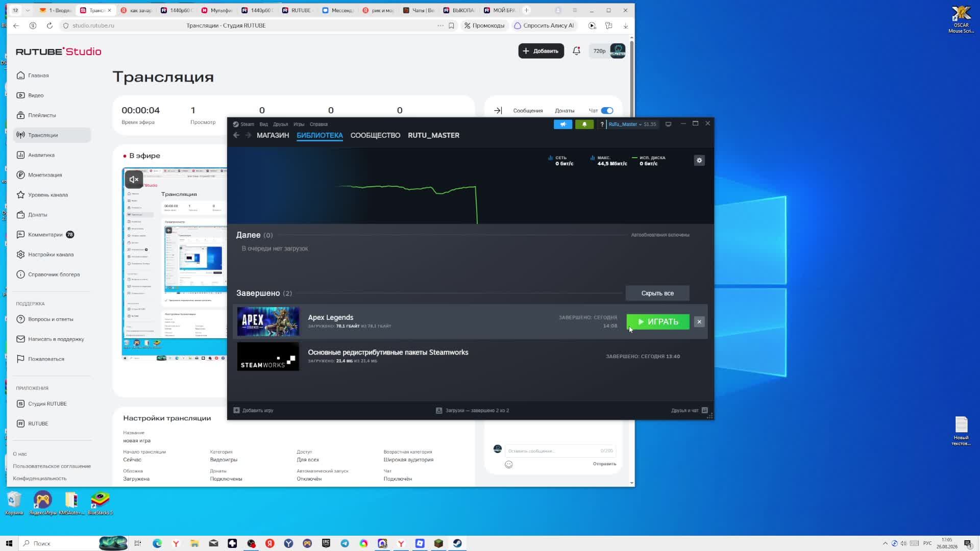Screen dimensions: 980x551
Task: Unmute the live stream preview
Action: point(134,179)
